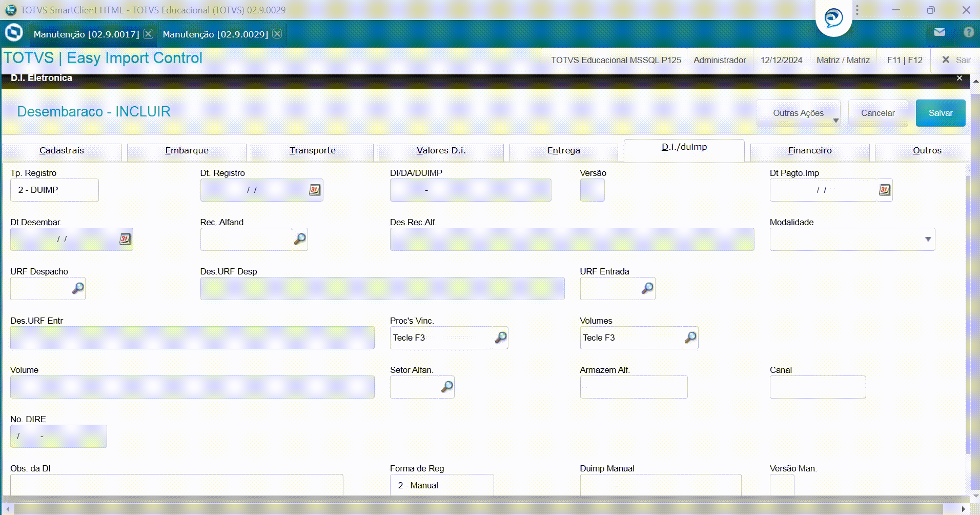Open calendar picker for Dt Pagto.Imp
The width and height of the screenshot is (980, 515).
tap(885, 190)
